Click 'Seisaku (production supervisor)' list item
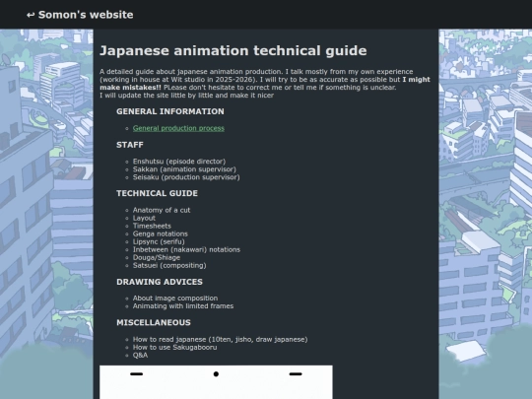The height and width of the screenshot is (399, 532). [186, 177]
